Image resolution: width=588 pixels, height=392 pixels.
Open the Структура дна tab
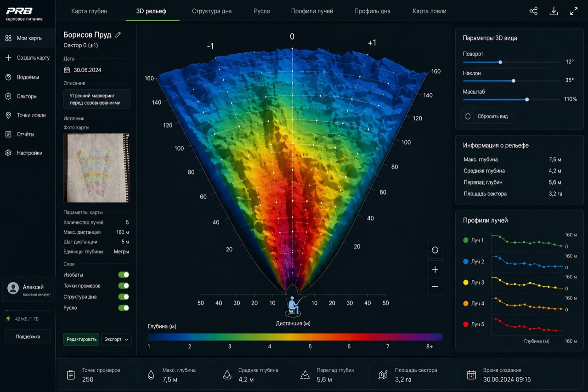(x=212, y=11)
